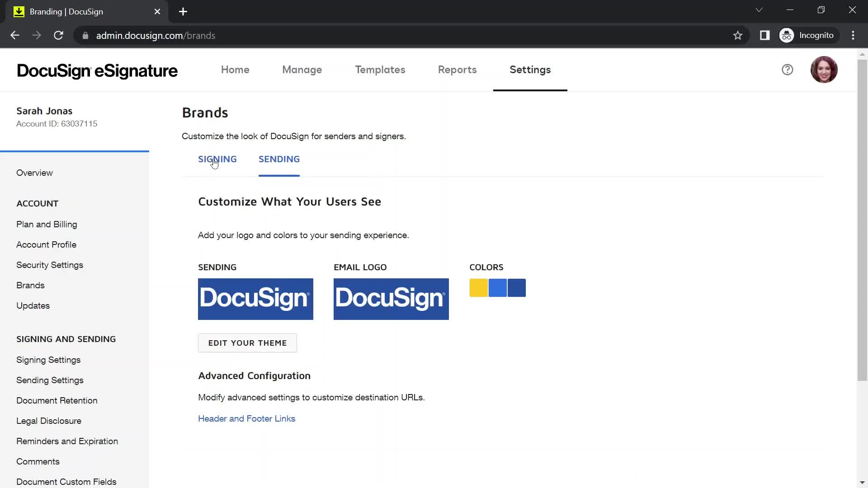Click the DocuSign eSignature home logo
Image resolution: width=868 pixels, height=488 pixels.
pos(97,70)
